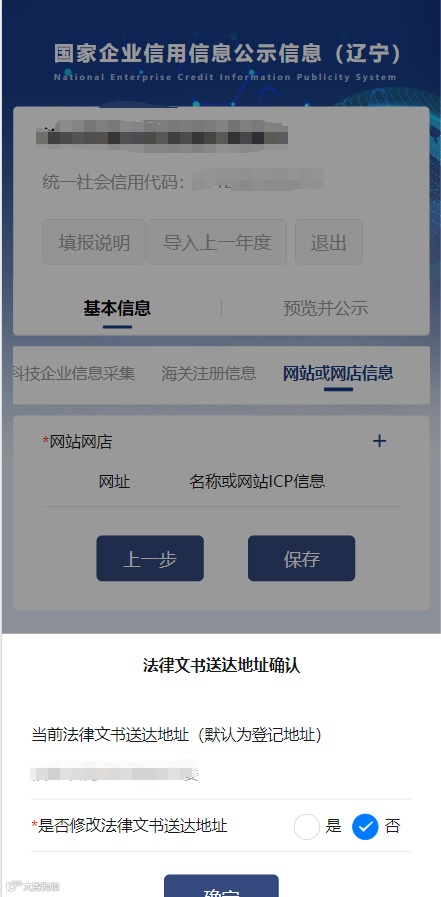Click the current legal delivery address text
This screenshot has width=441, height=897.
(114, 773)
